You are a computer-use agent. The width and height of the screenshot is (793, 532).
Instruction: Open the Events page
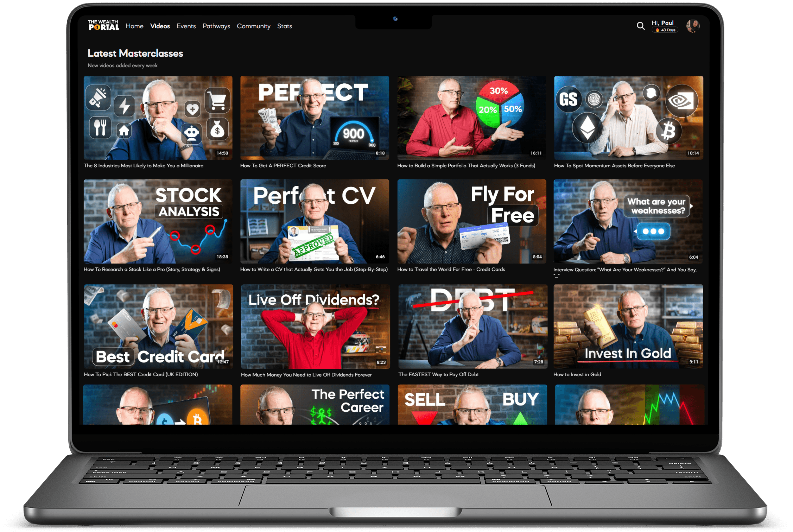point(186,26)
